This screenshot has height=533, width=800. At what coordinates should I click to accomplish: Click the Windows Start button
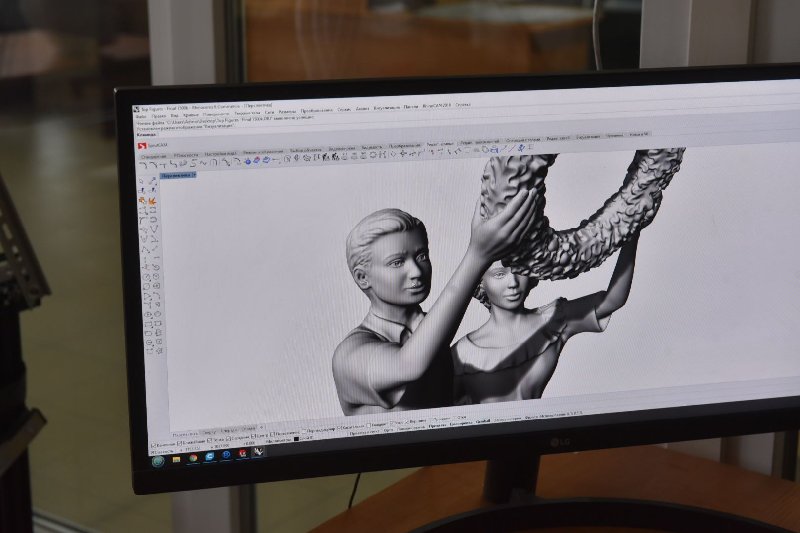click(x=157, y=461)
